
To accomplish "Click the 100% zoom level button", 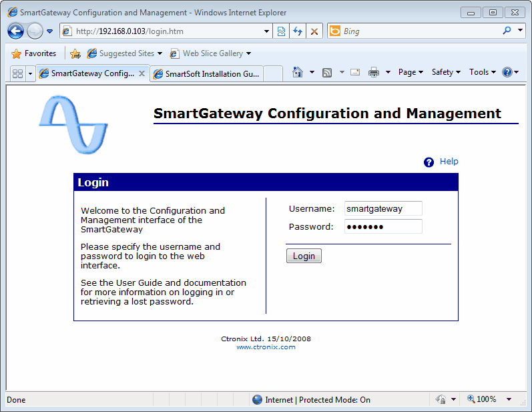I will point(482,399).
